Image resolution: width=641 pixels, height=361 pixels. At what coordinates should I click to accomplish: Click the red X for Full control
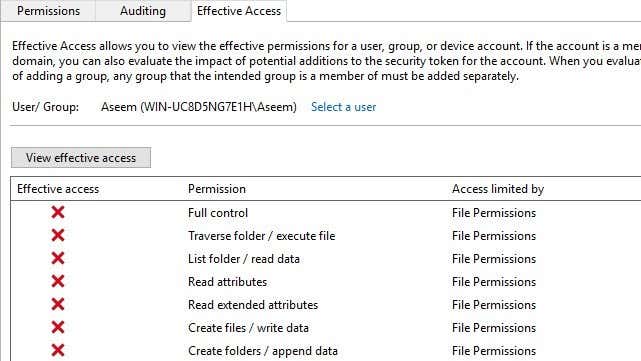coord(58,212)
